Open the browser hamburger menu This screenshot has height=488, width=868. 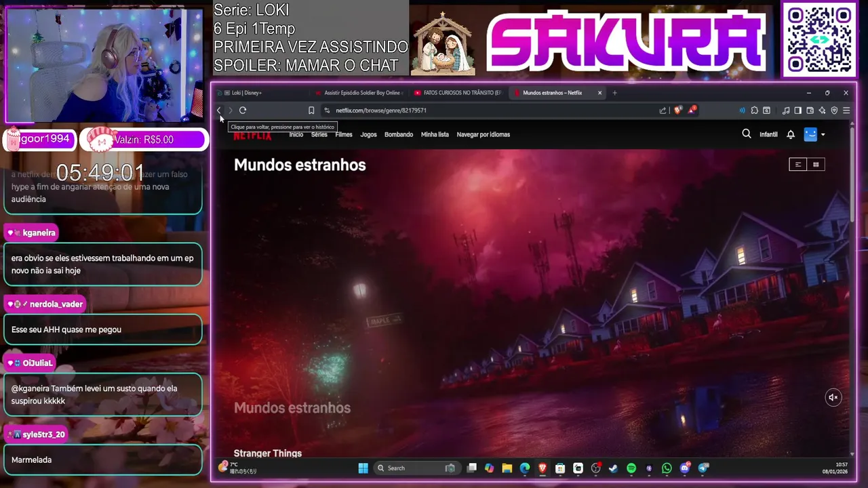click(846, 110)
